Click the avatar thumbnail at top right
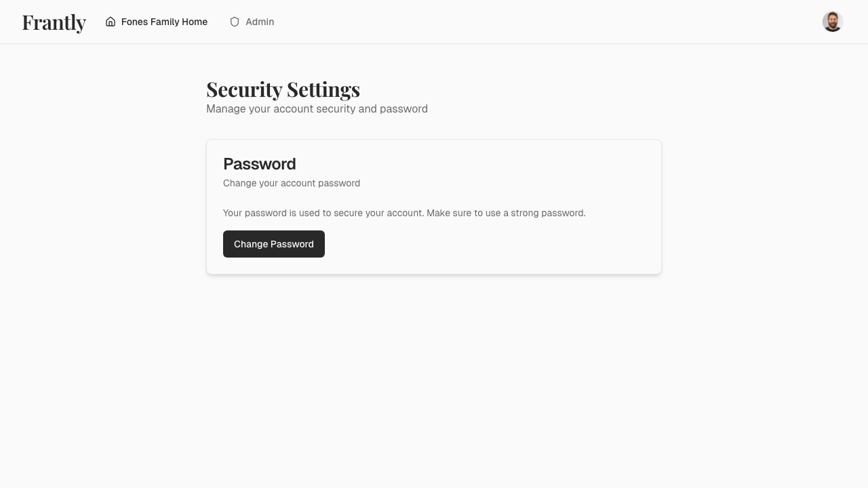Viewport: 868px width, 488px height. (831, 22)
